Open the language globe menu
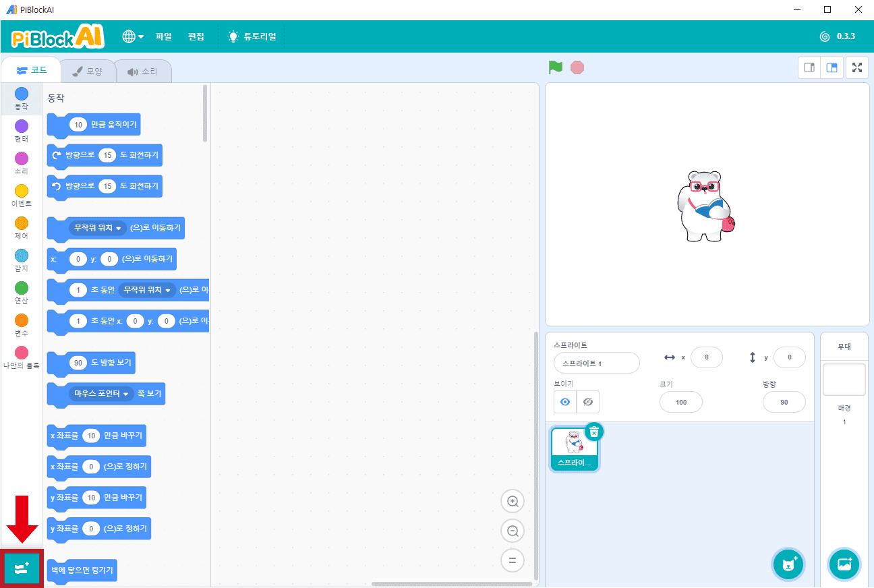Image resolution: width=874 pixels, height=588 pixels. coord(133,36)
